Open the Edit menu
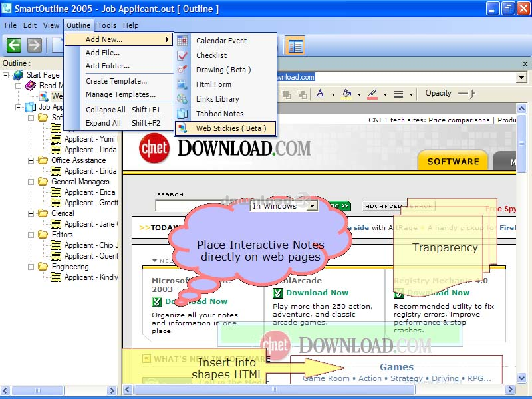This screenshot has height=399, width=532. tap(30, 25)
